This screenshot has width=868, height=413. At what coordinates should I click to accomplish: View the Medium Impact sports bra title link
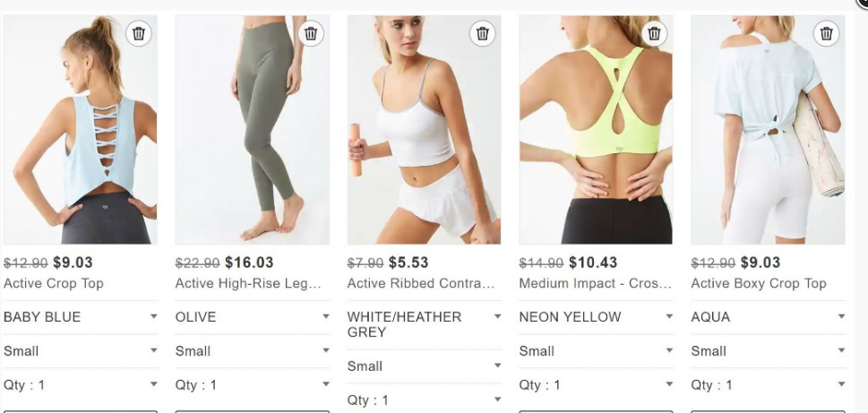click(595, 283)
